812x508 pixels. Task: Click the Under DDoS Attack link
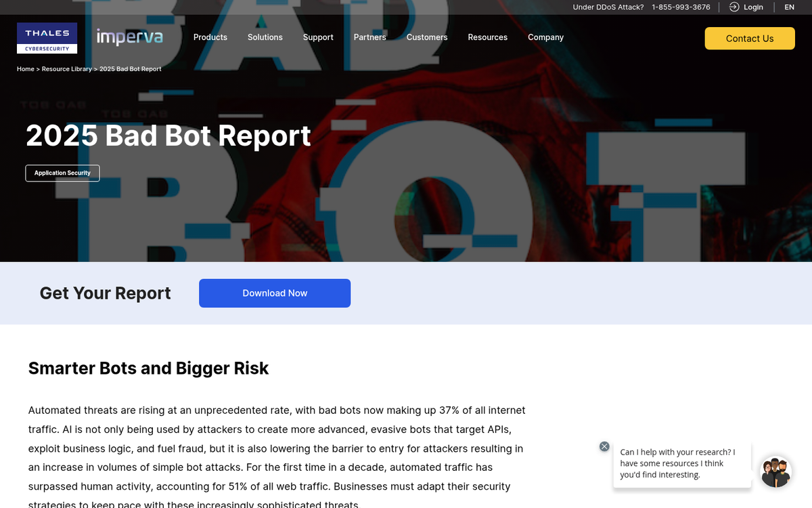pyautogui.click(x=608, y=7)
